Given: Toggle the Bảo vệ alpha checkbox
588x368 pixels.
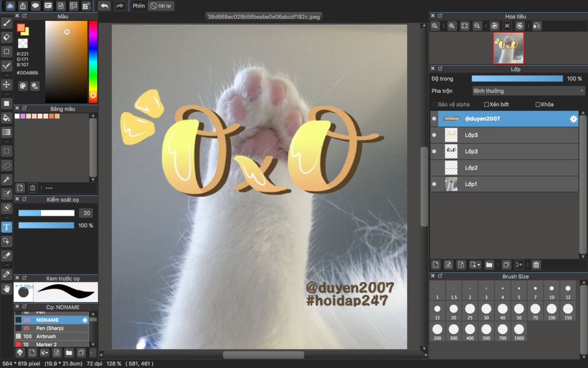Looking at the screenshot, I should (435, 105).
